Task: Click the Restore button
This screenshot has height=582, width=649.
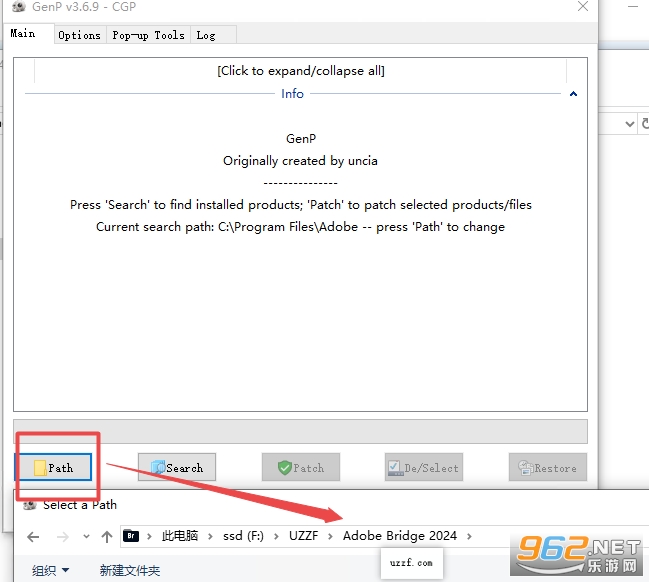Action: (x=548, y=467)
